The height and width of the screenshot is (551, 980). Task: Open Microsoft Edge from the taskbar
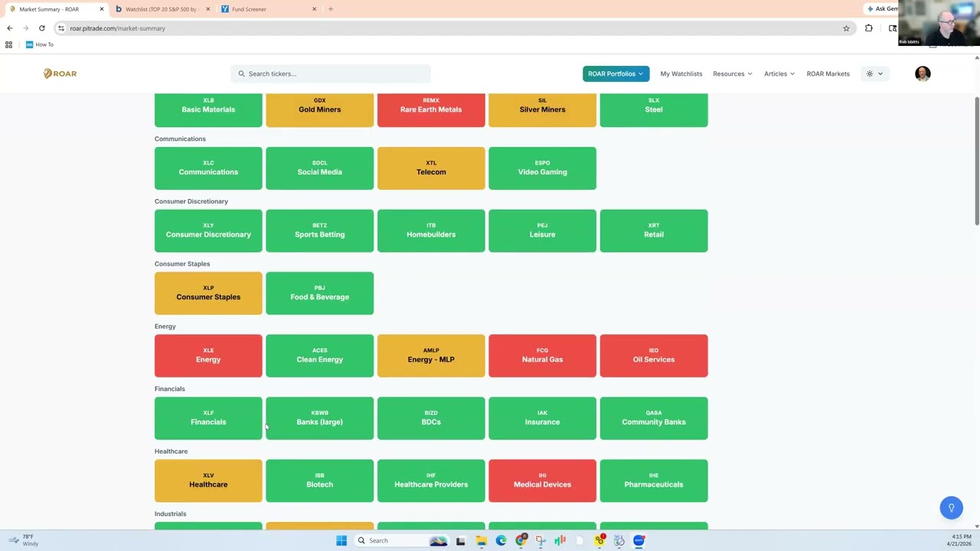[501, 540]
